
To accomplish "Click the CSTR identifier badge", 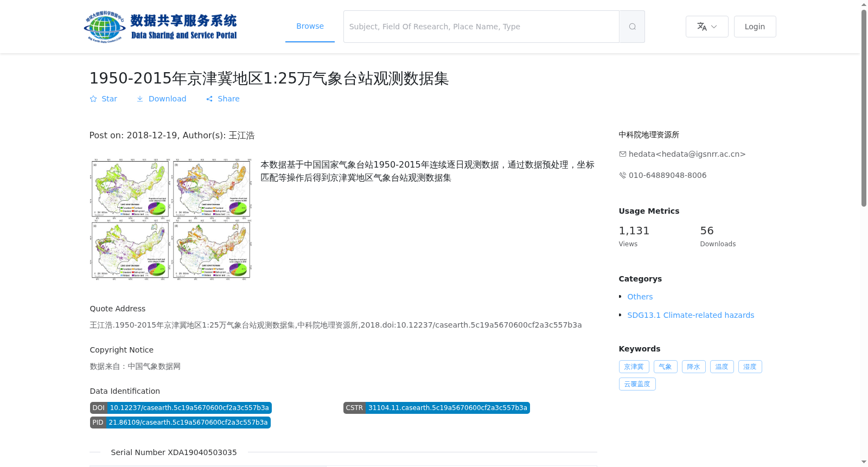I will pyautogui.click(x=436, y=408).
